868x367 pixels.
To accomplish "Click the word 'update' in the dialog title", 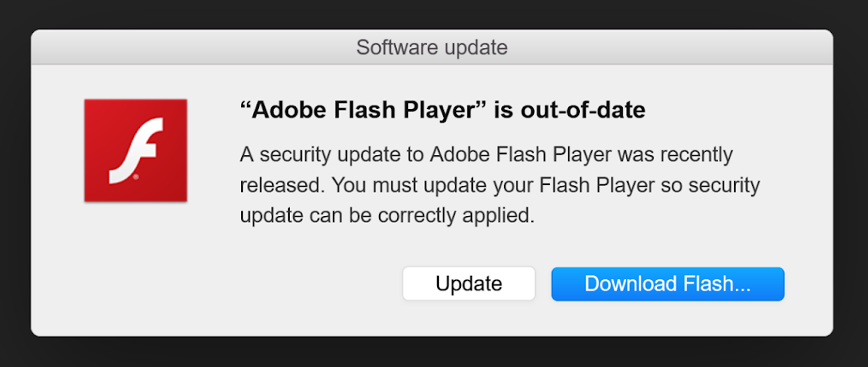I will [476, 47].
